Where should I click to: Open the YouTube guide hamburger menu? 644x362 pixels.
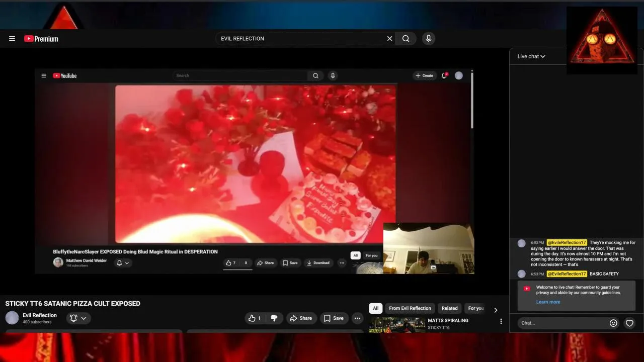[12, 39]
